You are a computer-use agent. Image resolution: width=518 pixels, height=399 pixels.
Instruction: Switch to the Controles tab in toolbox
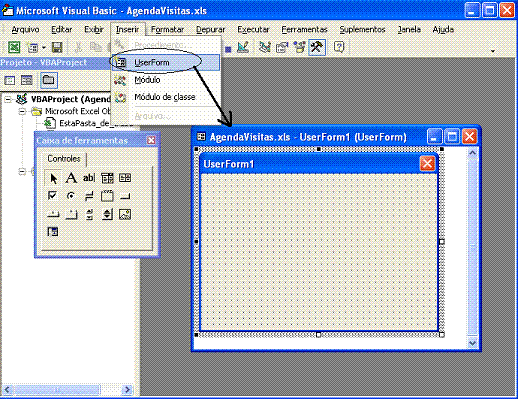(64, 159)
